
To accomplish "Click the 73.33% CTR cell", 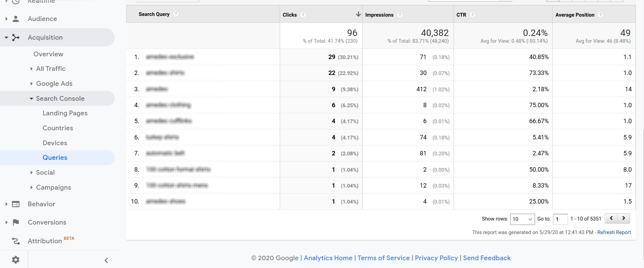I will pos(539,73).
